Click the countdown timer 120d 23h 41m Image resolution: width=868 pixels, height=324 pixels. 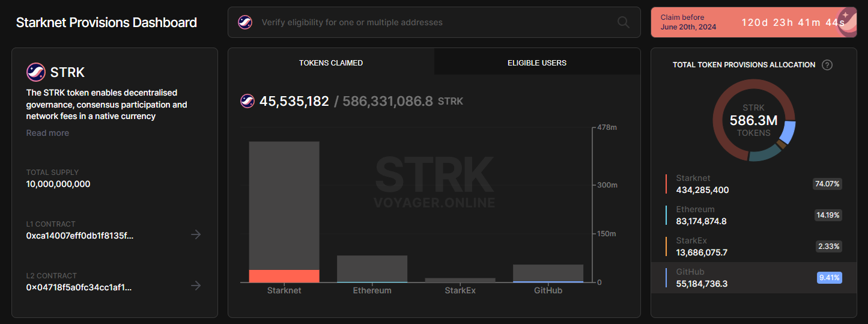[793, 23]
